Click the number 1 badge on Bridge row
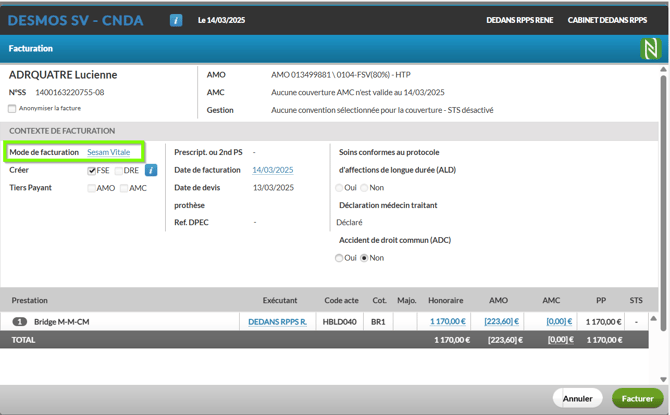Image resolution: width=670 pixels, height=415 pixels. (x=19, y=322)
